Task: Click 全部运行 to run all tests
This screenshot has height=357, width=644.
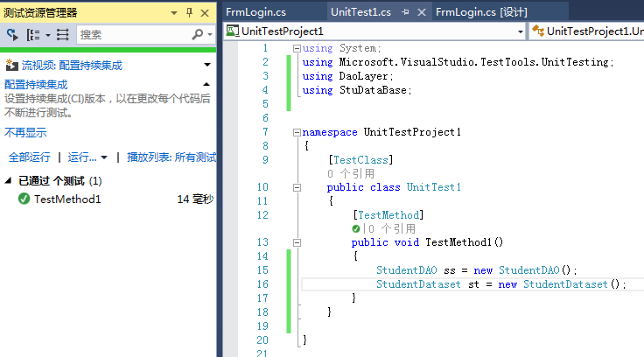Action: coord(29,157)
